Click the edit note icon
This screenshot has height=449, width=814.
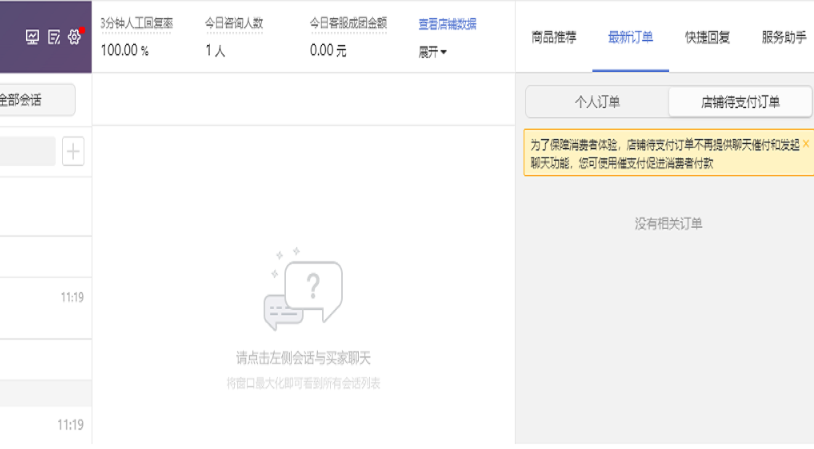coord(54,37)
